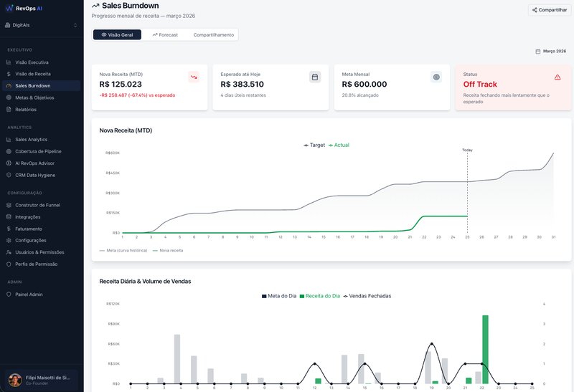
Task: Click the Perfis de Permissão shield icon
Action: tap(9, 264)
